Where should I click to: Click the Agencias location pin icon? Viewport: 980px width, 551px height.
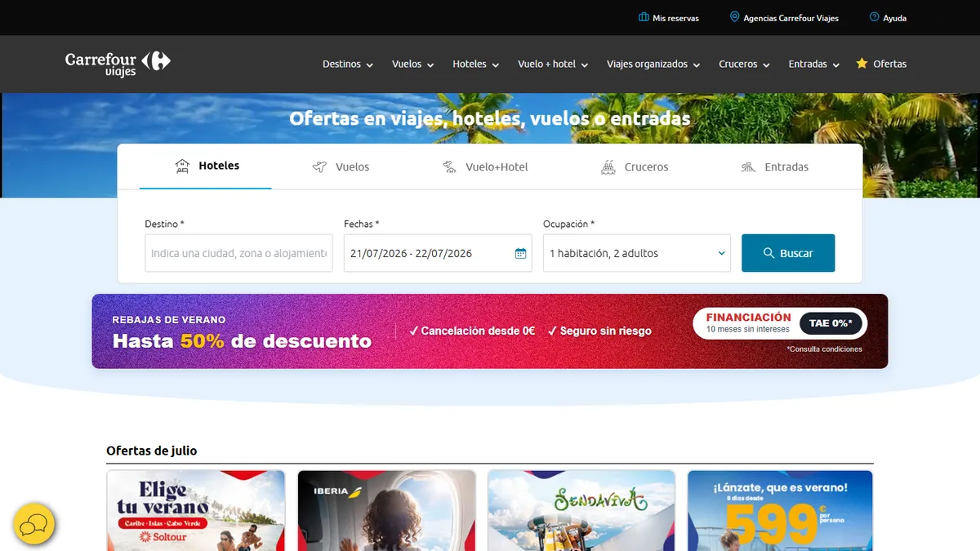click(x=734, y=17)
